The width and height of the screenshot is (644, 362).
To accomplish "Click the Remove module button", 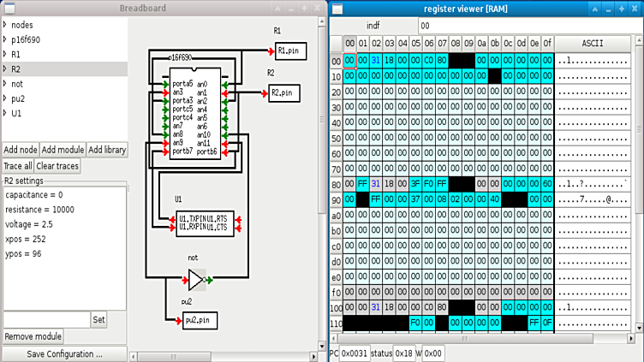I will coord(33,336).
